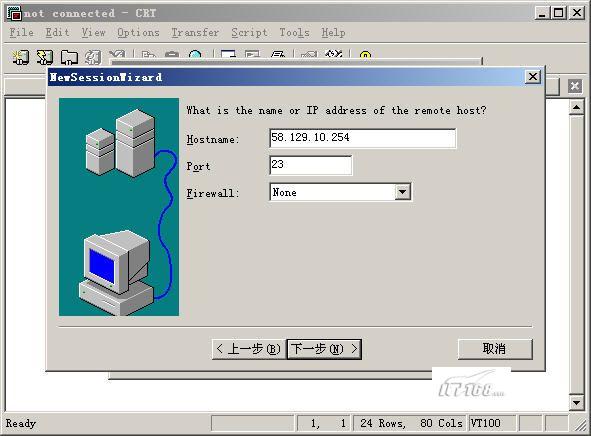This screenshot has height=436, width=591.
Task: Click the Quick Connect lightning icon
Action: coord(44,57)
